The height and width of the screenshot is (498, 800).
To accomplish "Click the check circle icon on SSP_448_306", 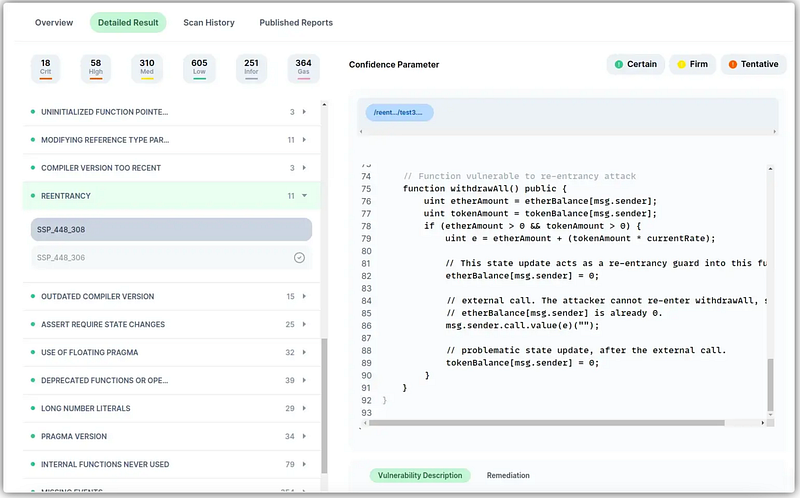I will pos(299,258).
